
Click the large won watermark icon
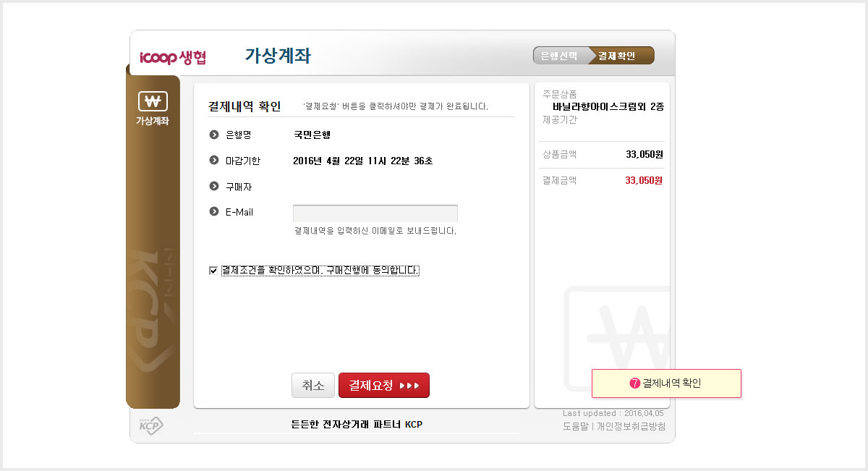click(x=618, y=333)
